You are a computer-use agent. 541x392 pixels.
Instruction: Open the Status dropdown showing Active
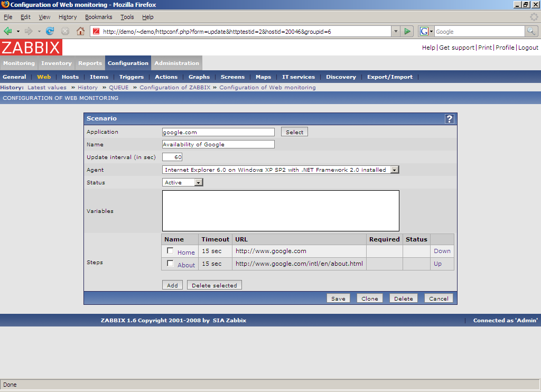click(199, 183)
